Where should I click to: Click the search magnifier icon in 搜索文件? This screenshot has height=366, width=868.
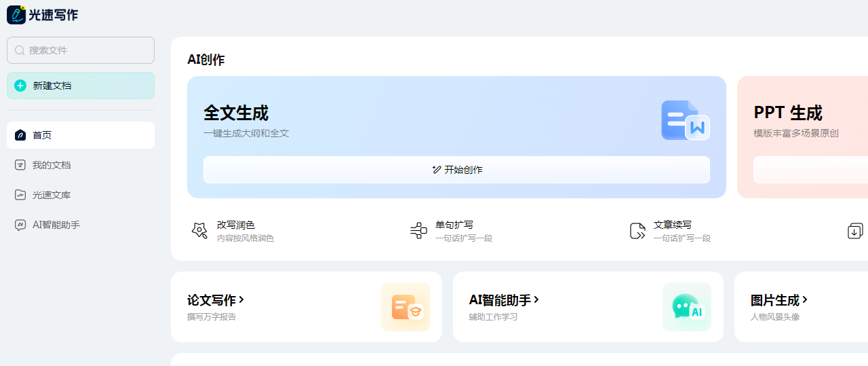(x=20, y=50)
